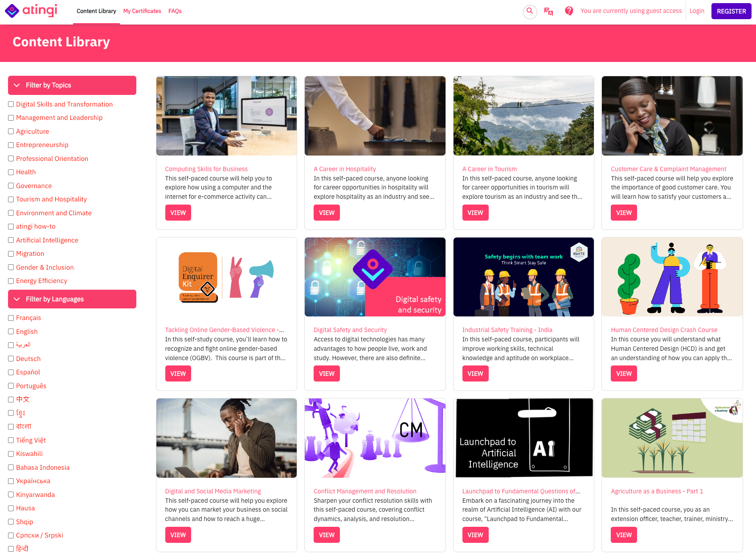Image resolution: width=756 pixels, height=558 pixels.
Task: Check the atingi how-to filter
Action: [11, 226]
